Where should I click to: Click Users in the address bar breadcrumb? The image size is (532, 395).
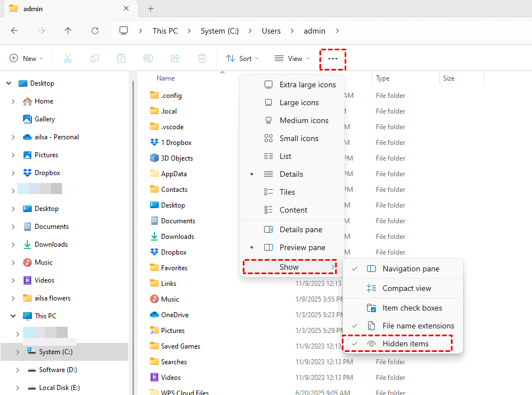coord(271,31)
